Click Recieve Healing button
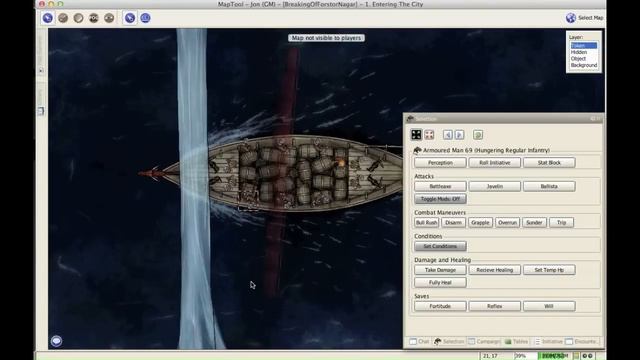 [495, 270]
